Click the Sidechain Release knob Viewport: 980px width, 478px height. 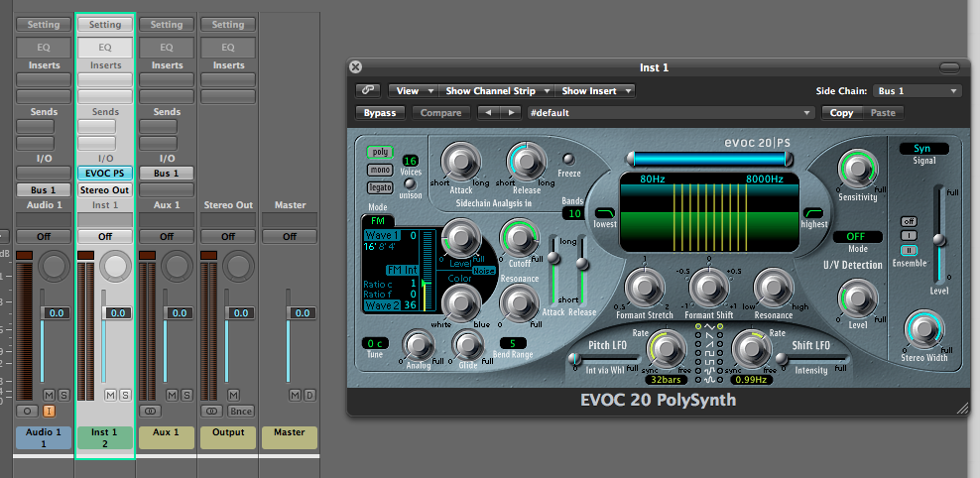[526, 162]
